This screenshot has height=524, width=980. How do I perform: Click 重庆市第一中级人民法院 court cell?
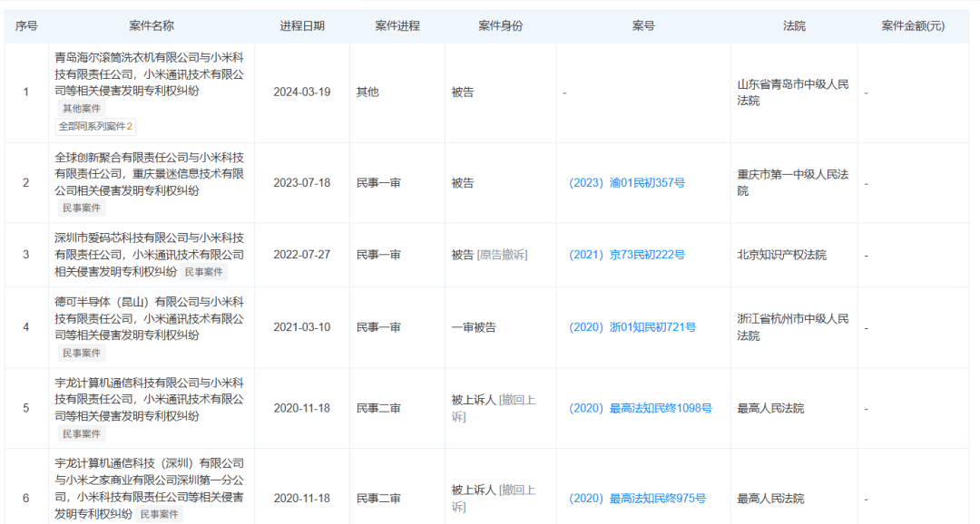(793, 183)
